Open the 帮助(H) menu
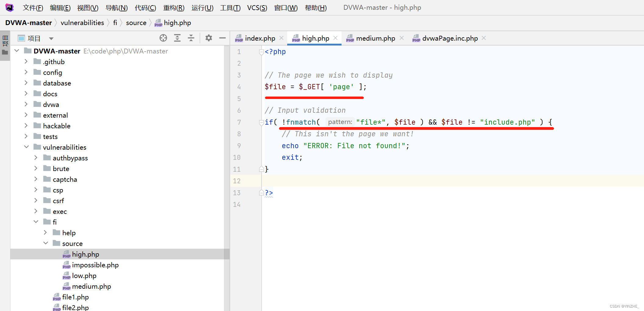 [316, 8]
